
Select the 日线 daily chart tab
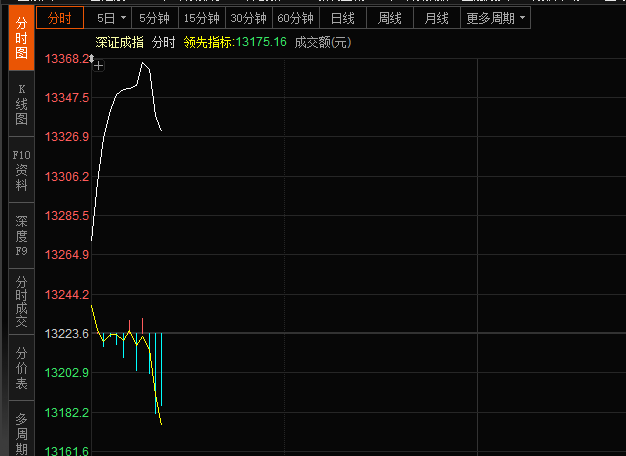click(342, 18)
